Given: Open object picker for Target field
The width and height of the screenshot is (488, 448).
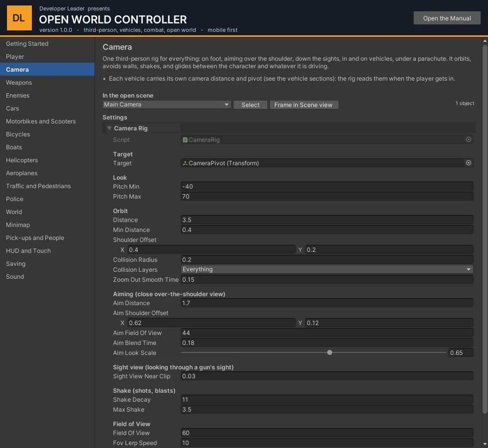Looking at the screenshot, I should pyautogui.click(x=469, y=163).
